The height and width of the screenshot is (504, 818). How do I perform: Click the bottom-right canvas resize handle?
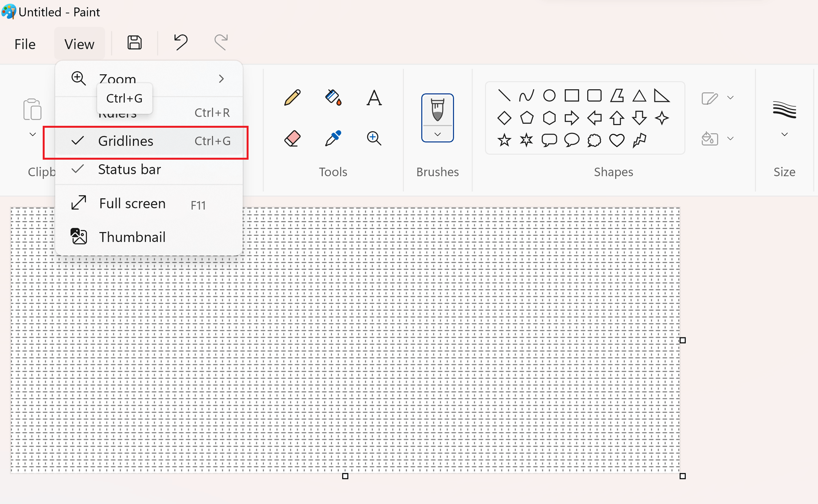[683, 476]
